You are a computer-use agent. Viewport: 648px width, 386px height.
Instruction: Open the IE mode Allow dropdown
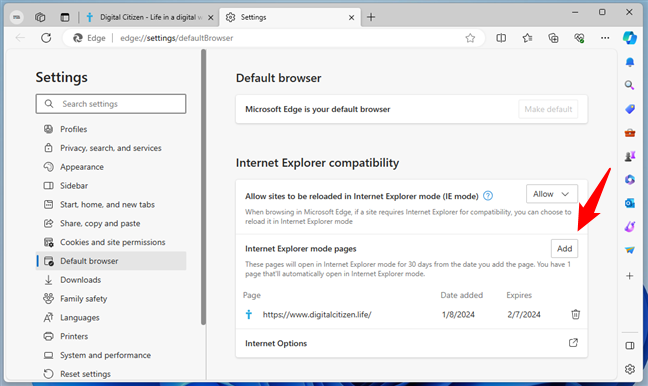(x=552, y=194)
